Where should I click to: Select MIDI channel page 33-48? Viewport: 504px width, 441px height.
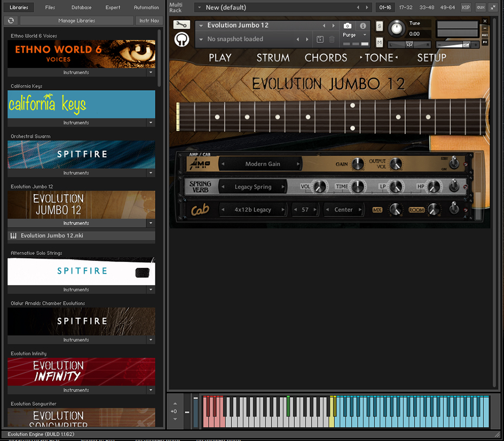click(427, 8)
